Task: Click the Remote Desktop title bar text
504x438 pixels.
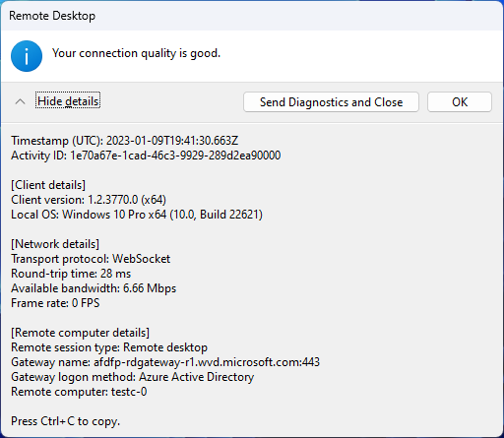Action: point(52,16)
